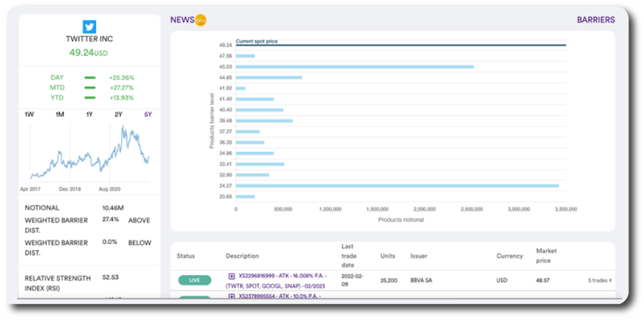Click the 44.85 barrier level bar
This screenshot has width=644, height=320.
(269, 77)
